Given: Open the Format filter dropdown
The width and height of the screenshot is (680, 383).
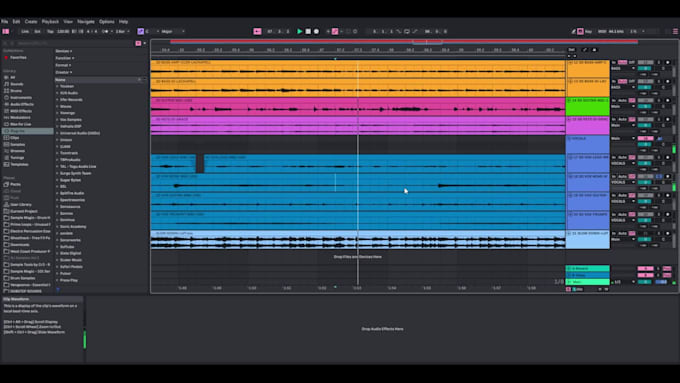Looking at the screenshot, I should point(63,65).
